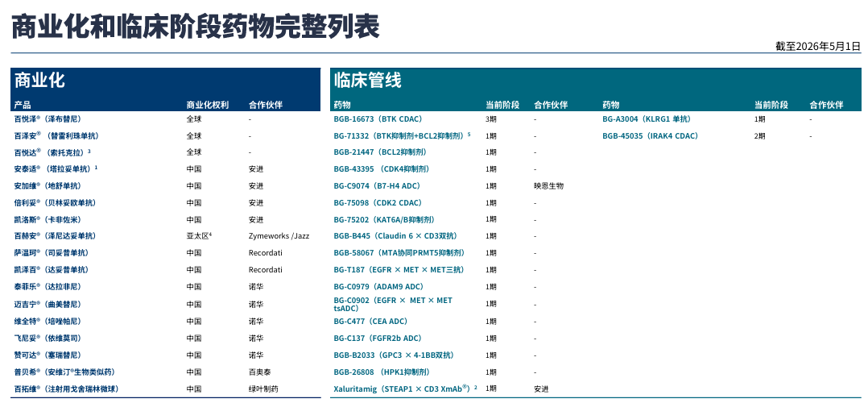Select the 萨温珂 (司妥昔单抗) product
The height and width of the screenshot is (403, 868).
pyautogui.click(x=52, y=253)
